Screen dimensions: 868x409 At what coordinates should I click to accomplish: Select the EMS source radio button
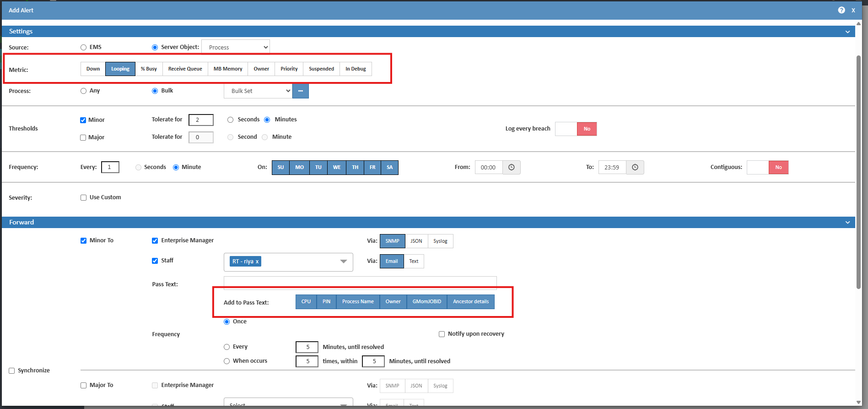click(x=83, y=47)
